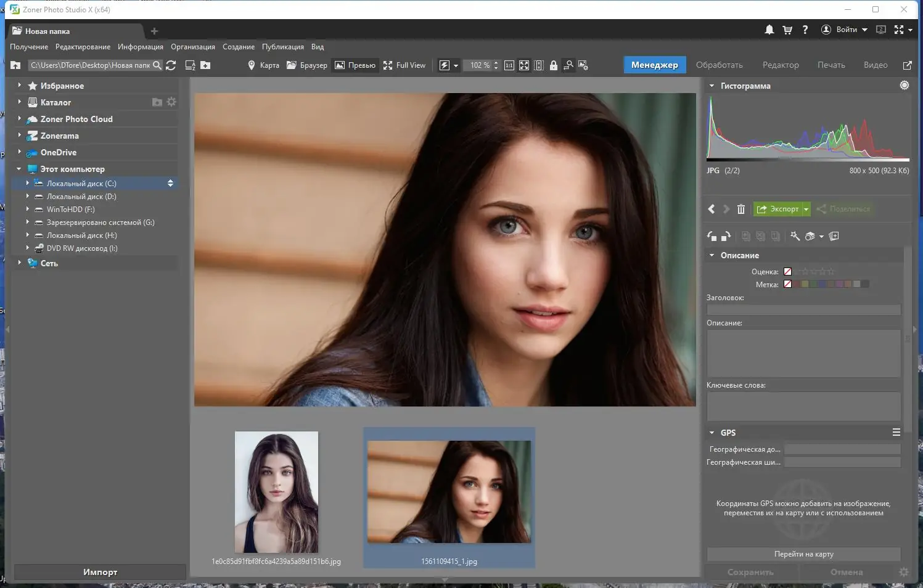The height and width of the screenshot is (588, 923).
Task: Collapse the Гистограмма panel
Action: click(713, 86)
